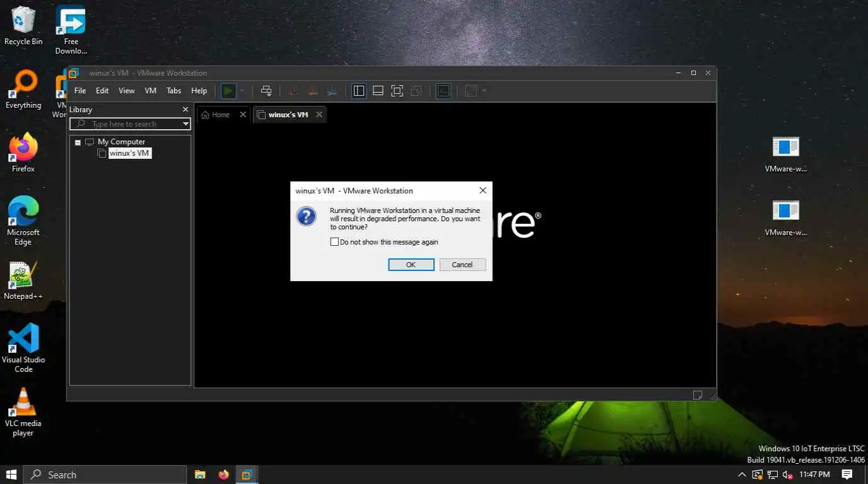This screenshot has height=484, width=868.
Task: Close the winux's VM tab
Action: tap(319, 115)
